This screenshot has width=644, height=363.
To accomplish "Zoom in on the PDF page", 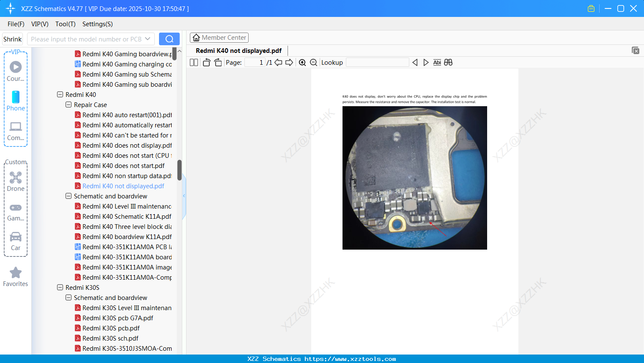I will pos(302,62).
